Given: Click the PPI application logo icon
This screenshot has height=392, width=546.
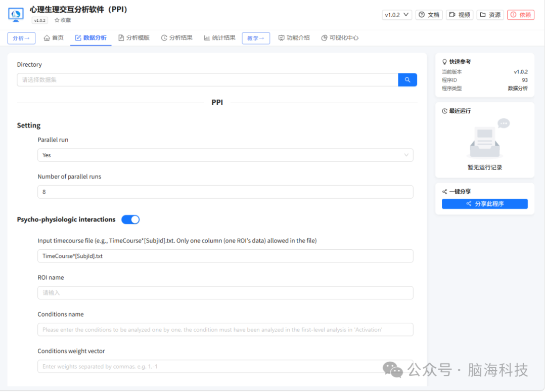Looking at the screenshot, I should [16, 15].
